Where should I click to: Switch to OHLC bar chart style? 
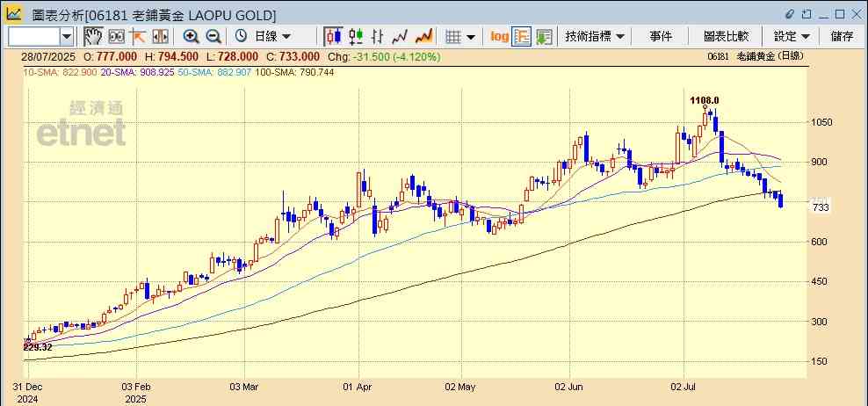(x=378, y=37)
